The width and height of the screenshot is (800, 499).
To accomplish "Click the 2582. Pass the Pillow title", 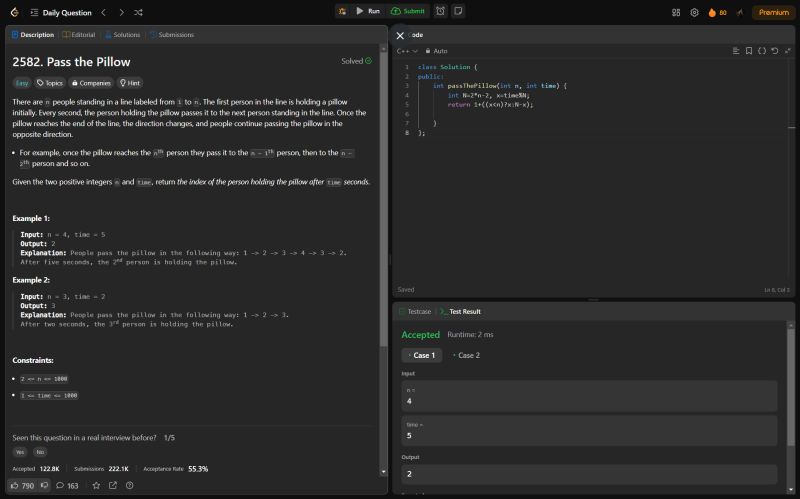I will click(71, 62).
